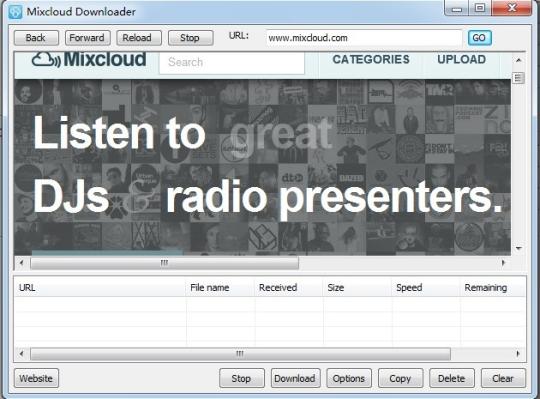The height and width of the screenshot is (399, 540).
Task: Click the Copy button
Action: point(401,378)
